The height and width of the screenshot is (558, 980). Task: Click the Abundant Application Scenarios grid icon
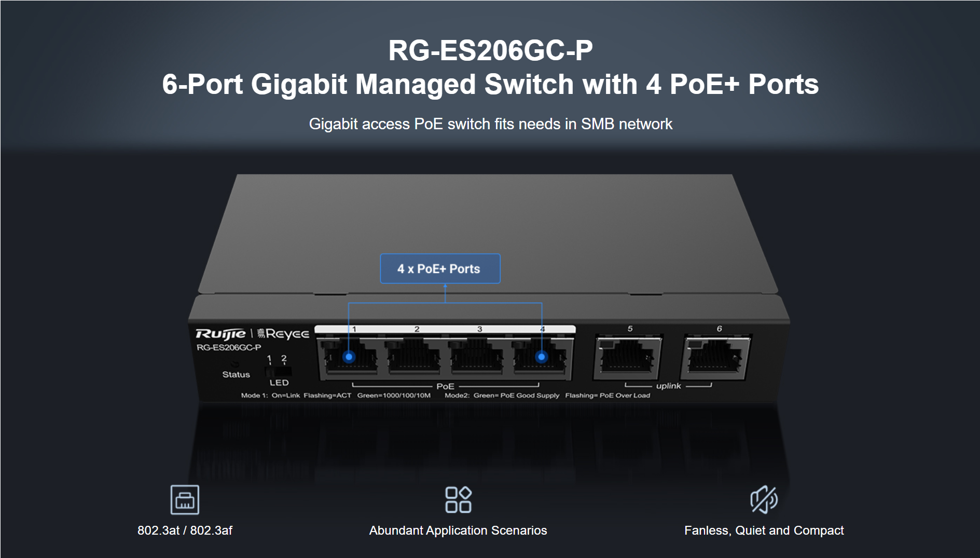click(x=458, y=499)
